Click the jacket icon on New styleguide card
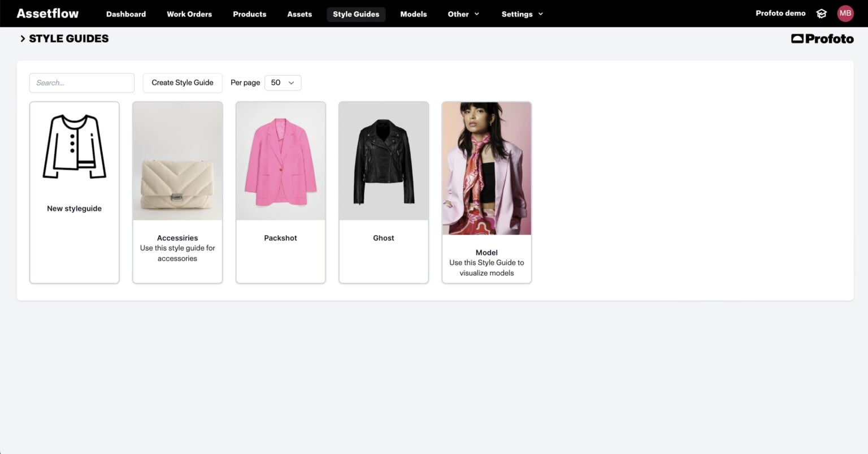This screenshot has width=868, height=454. coord(75,147)
